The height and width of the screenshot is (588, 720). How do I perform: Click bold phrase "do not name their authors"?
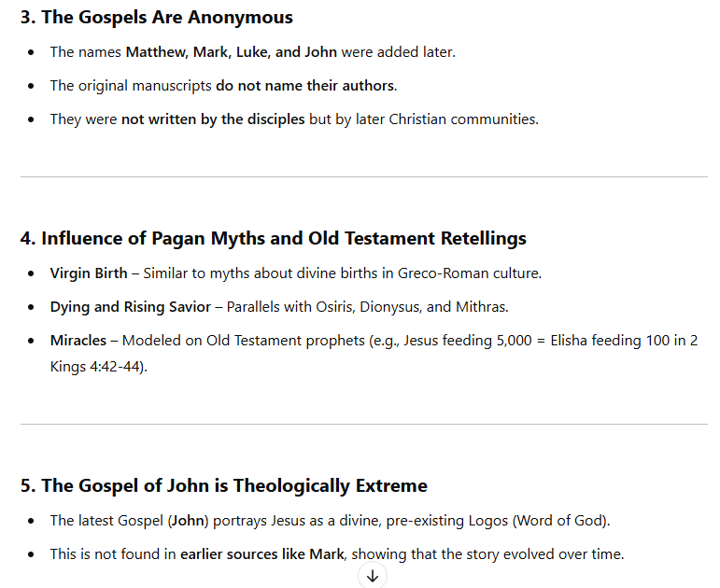[x=304, y=85]
